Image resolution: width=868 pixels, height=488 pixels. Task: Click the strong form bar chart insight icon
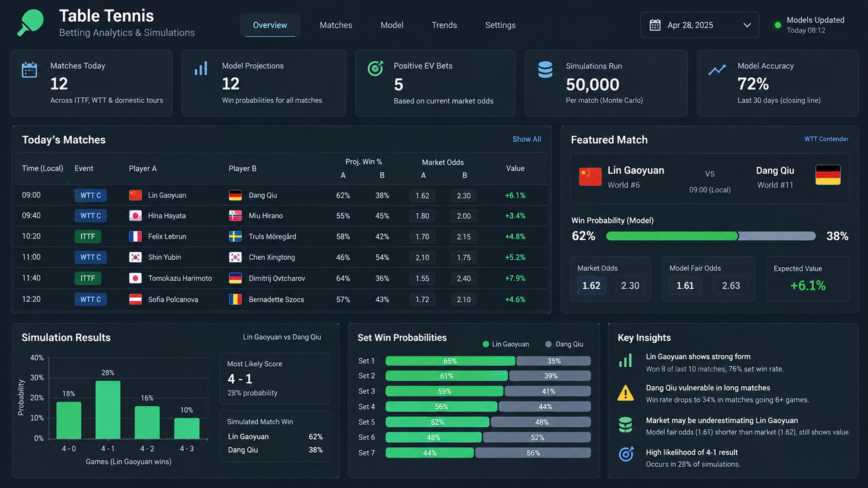click(625, 361)
